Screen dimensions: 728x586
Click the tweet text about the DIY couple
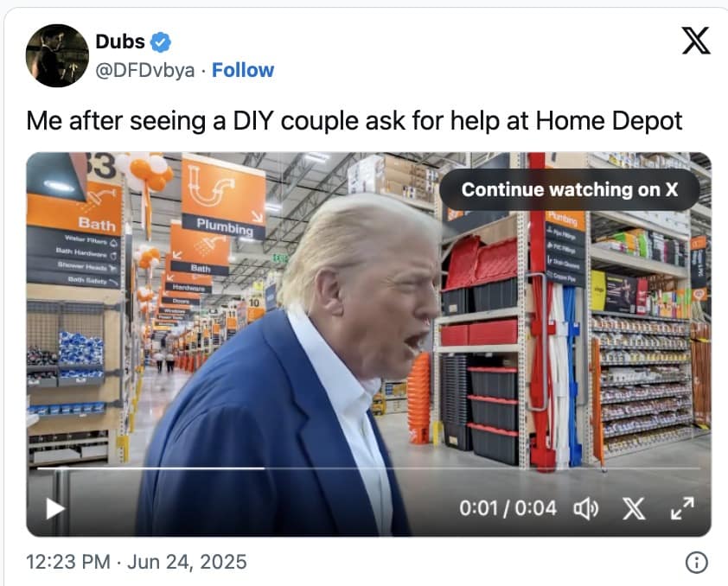pos(354,121)
